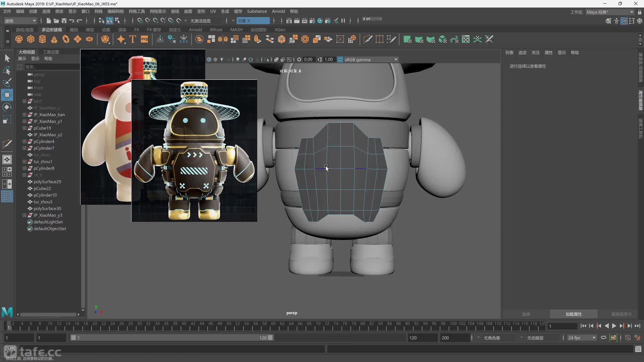Click the Render current frame icon
This screenshot has height=362, width=644.
[297, 21]
